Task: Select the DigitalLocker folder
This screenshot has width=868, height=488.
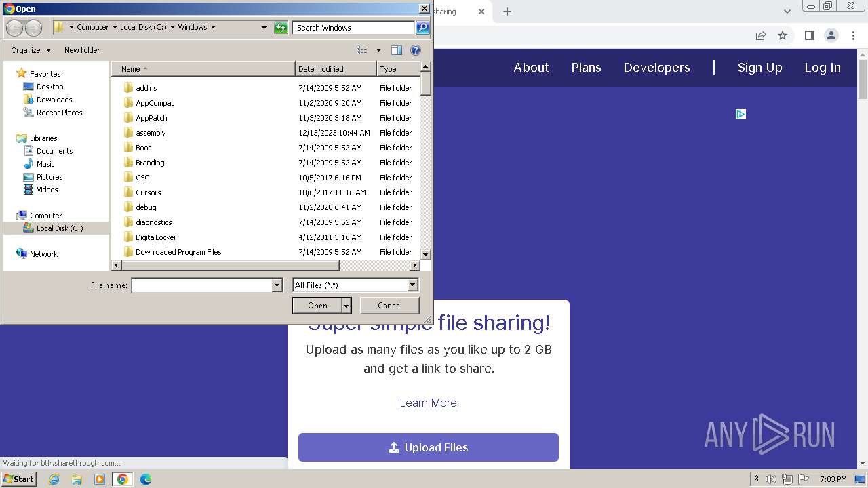Action: click(x=156, y=237)
